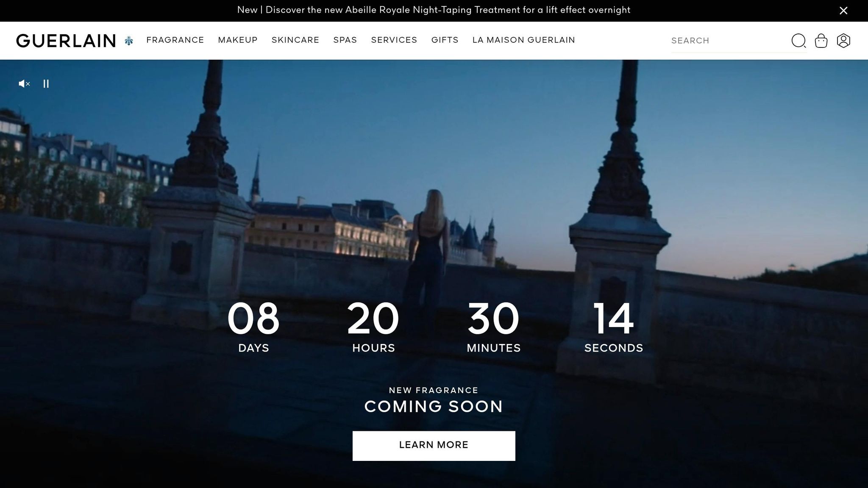868x488 pixels.
Task: Click the New Fragrance label
Action: coord(434,390)
